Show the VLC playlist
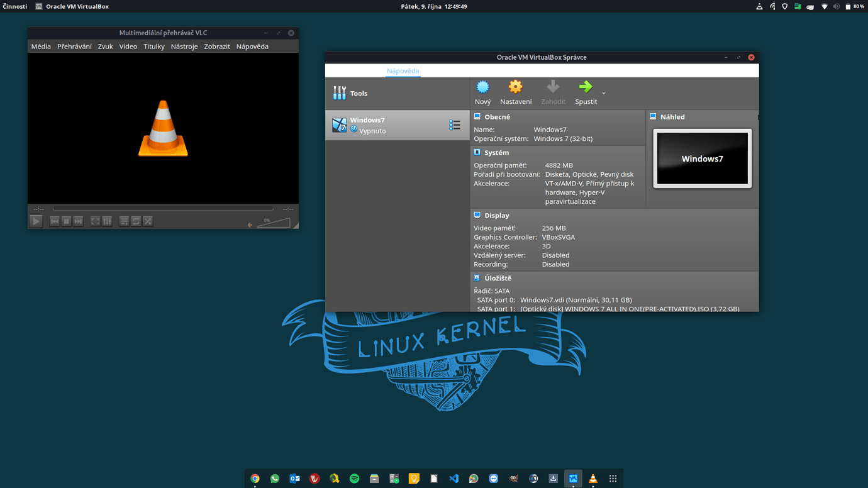 (123, 221)
